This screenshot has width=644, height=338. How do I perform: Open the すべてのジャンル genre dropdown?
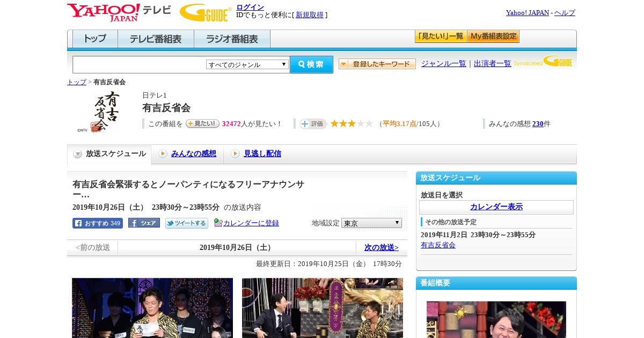coord(247,64)
